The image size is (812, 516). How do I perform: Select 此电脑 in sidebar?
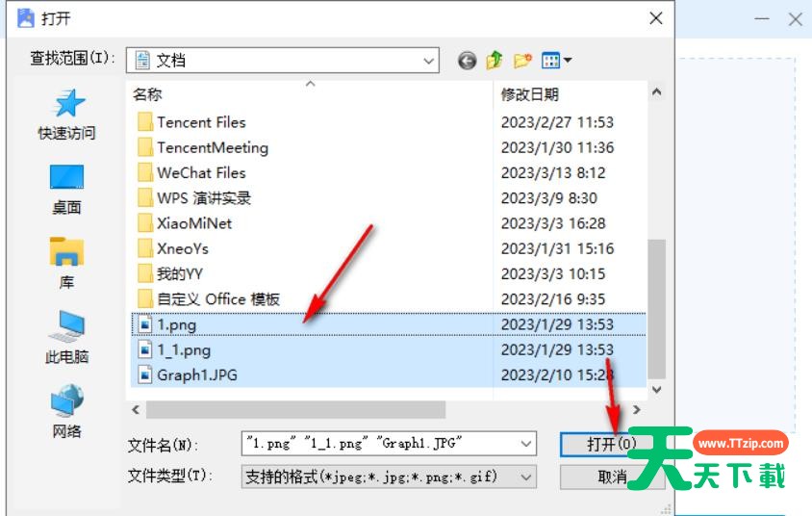[x=66, y=337]
